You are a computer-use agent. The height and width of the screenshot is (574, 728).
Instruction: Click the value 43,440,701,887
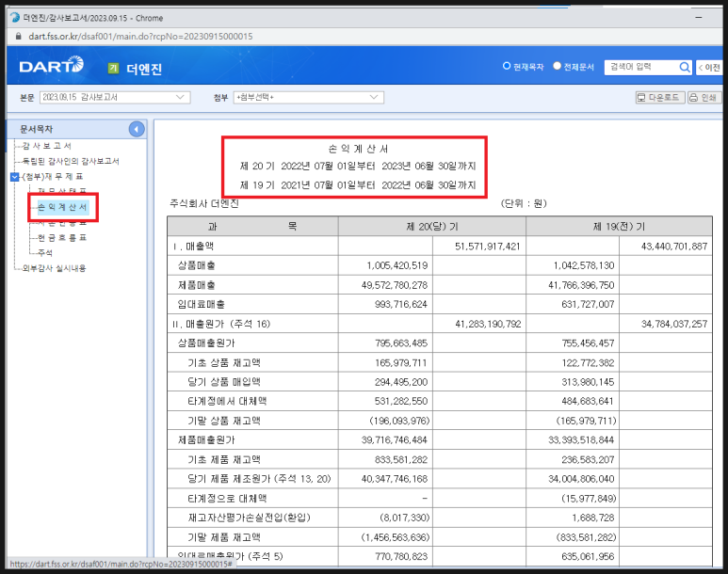(674, 247)
